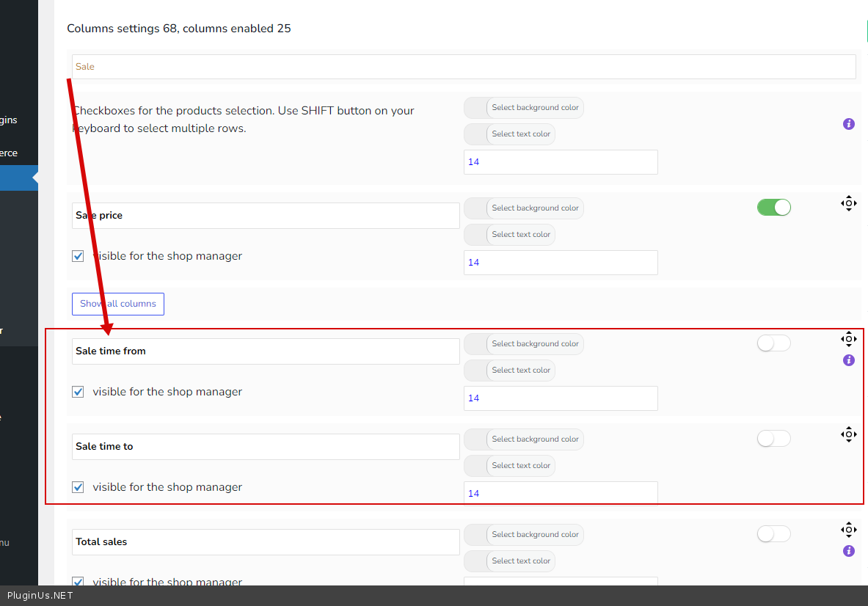The image size is (868, 606).
Task: Disable the Sale price column toggle
Action: [x=773, y=208]
